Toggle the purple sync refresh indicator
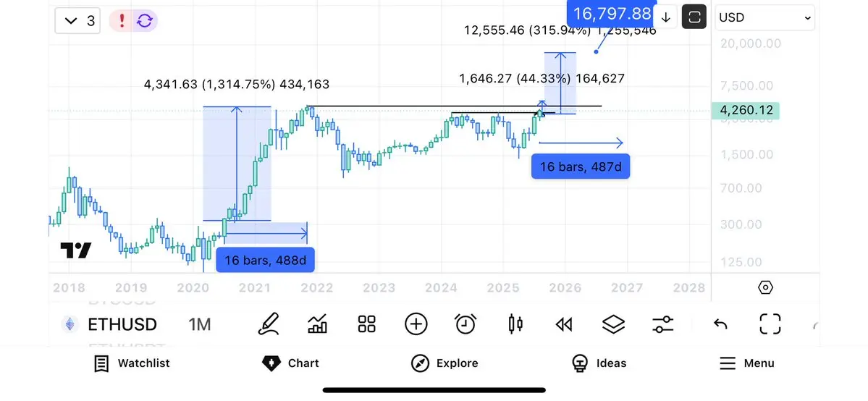This screenshot has width=868, height=401. [145, 21]
